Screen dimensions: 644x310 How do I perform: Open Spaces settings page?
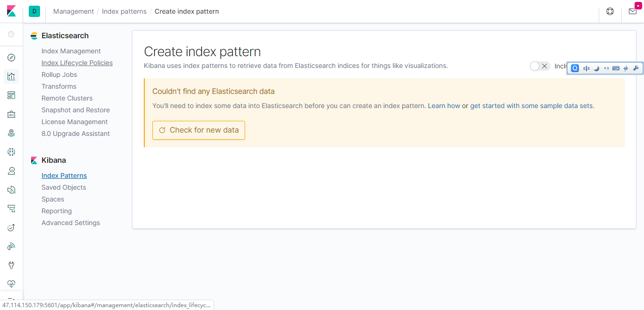[x=53, y=199]
